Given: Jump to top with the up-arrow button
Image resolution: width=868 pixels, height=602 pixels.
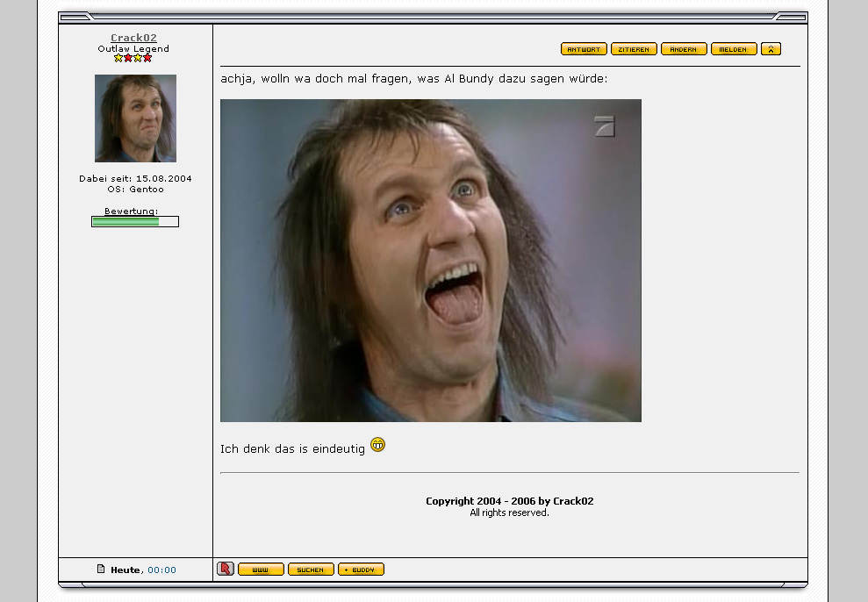Looking at the screenshot, I should [x=771, y=49].
